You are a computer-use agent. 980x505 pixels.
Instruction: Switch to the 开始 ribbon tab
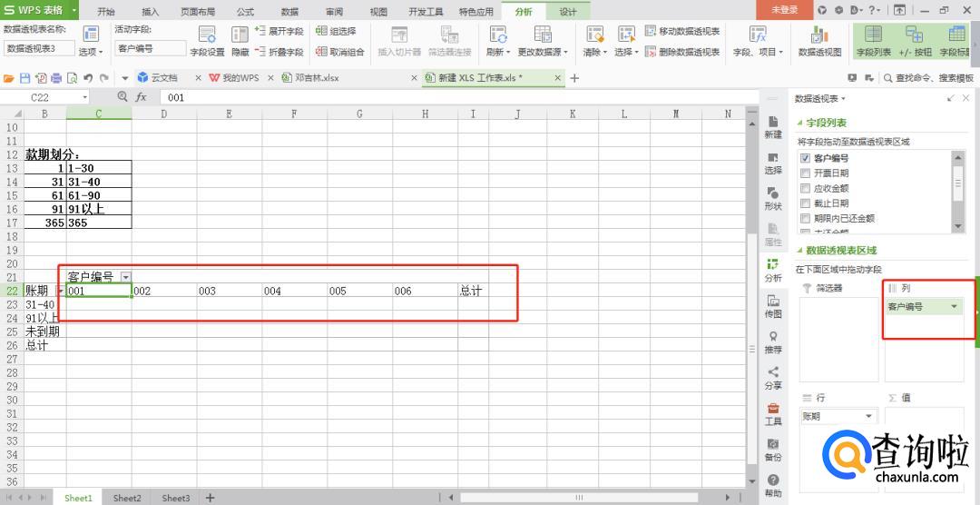(106, 11)
